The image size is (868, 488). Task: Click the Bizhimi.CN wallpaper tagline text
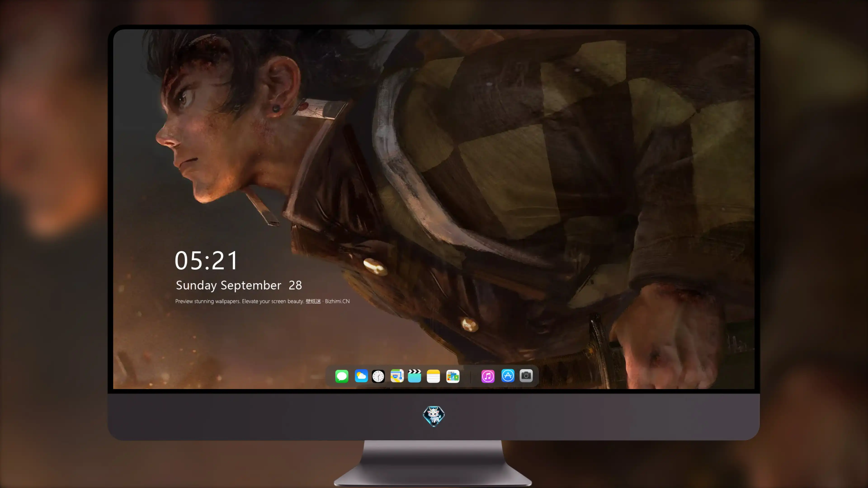(262, 301)
